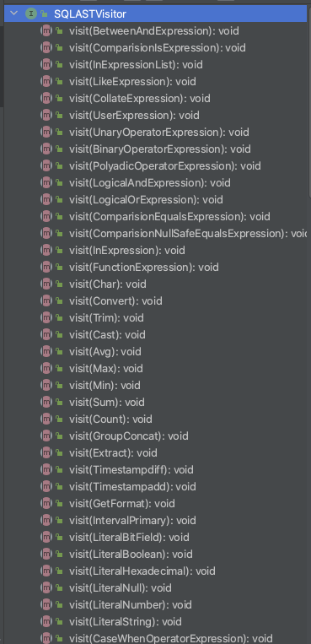
Task: Select visit(InExpressionList): void entry
Action: click(x=136, y=64)
